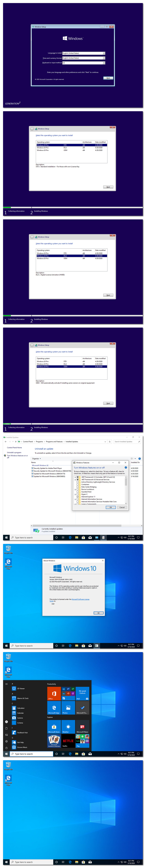Open Calculator in the Start menu app list
This screenshot has width=146, height=868.
21,708
